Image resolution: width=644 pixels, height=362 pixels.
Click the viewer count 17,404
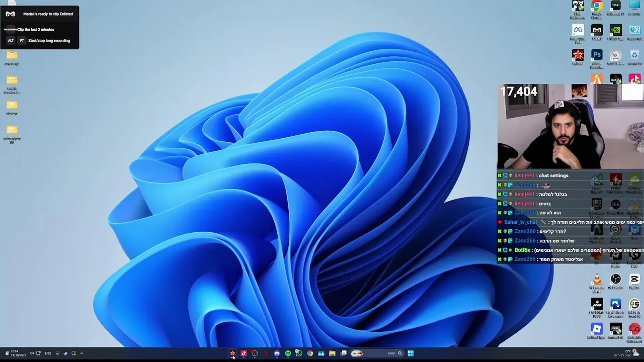[519, 92]
